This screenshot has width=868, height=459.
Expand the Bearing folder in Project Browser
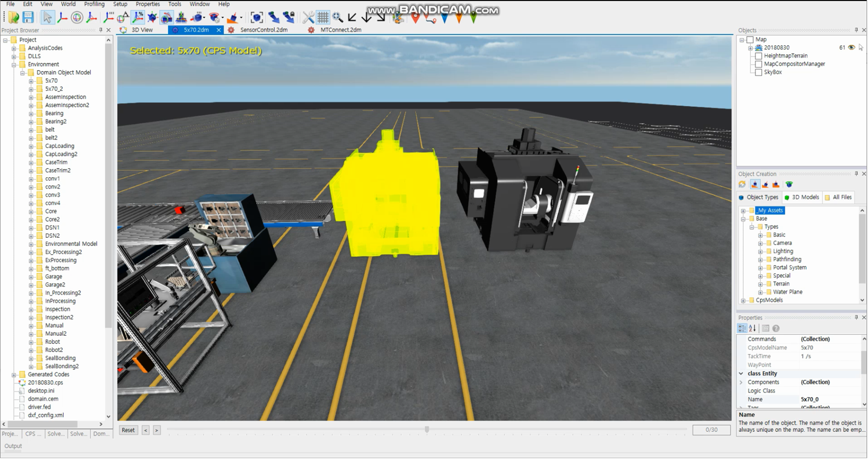31,114
